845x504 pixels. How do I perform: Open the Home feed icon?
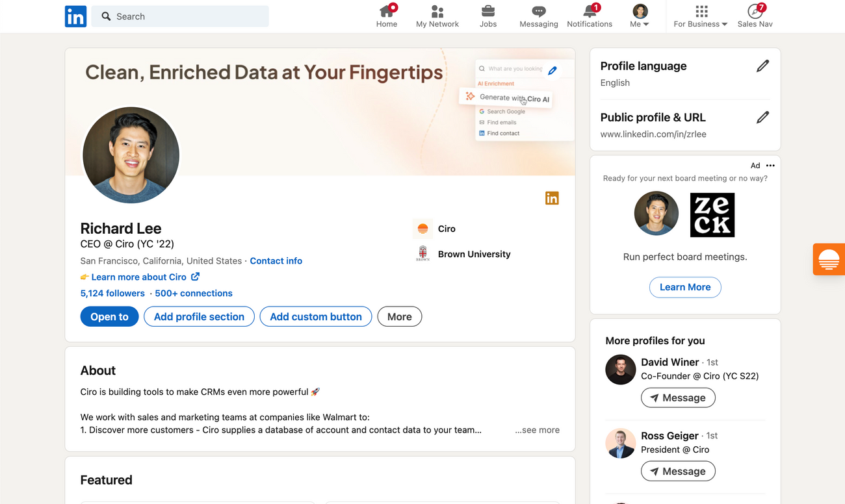pyautogui.click(x=386, y=11)
